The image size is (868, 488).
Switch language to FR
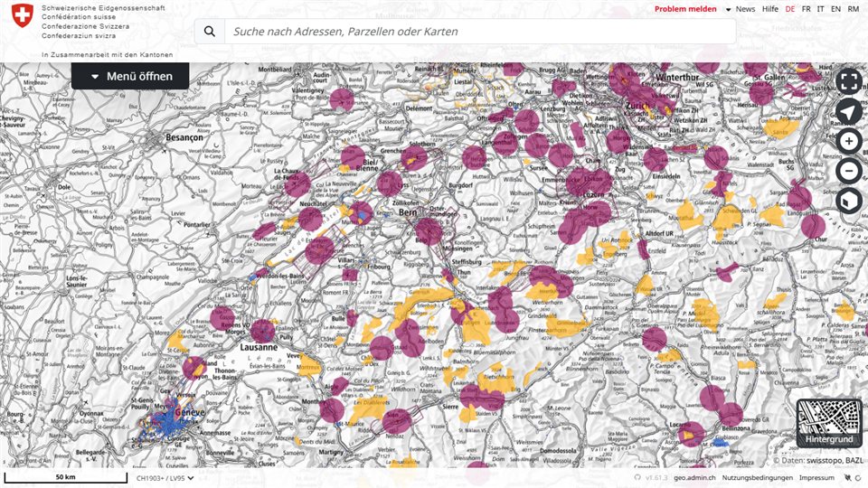pyautogui.click(x=806, y=9)
